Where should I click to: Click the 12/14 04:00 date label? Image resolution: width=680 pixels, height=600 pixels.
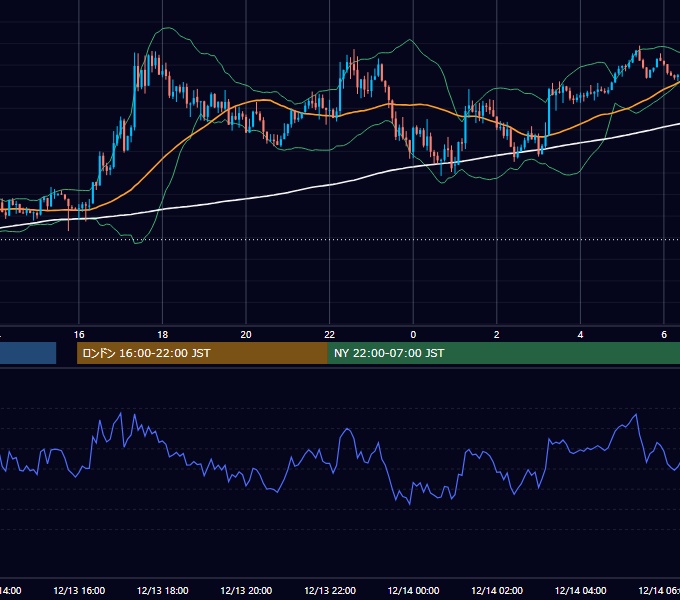coord(581,590)
